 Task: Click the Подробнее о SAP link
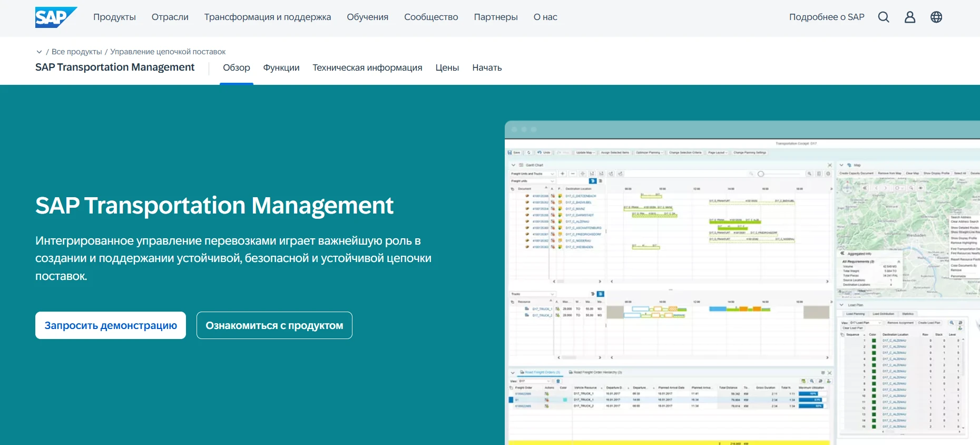click(x=827, y=17)
